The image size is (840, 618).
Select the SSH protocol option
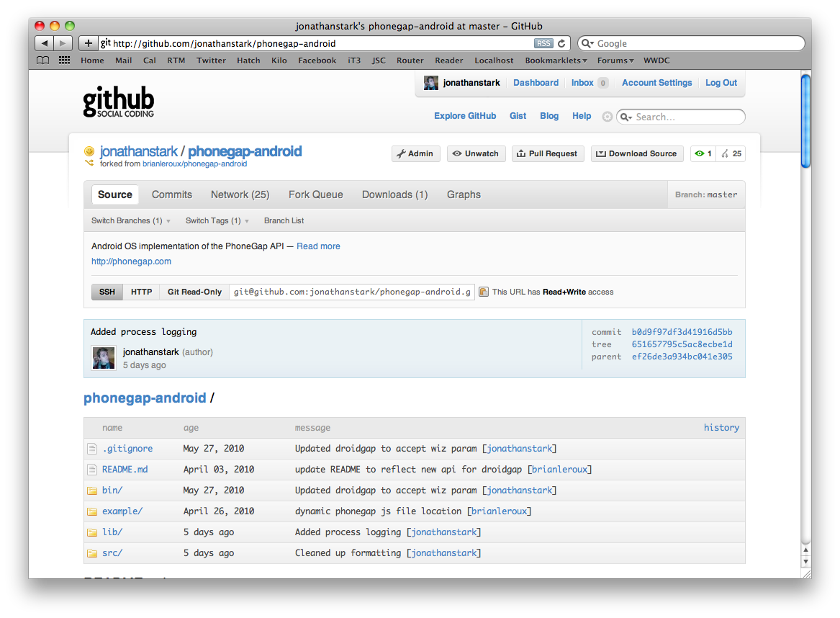click(x=107, y=292)
